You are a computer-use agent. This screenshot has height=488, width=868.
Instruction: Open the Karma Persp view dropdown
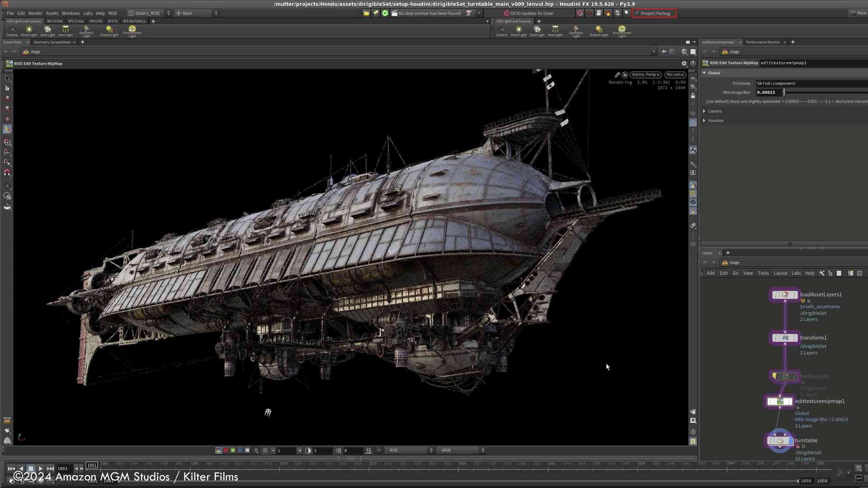[x=645, y=75]
